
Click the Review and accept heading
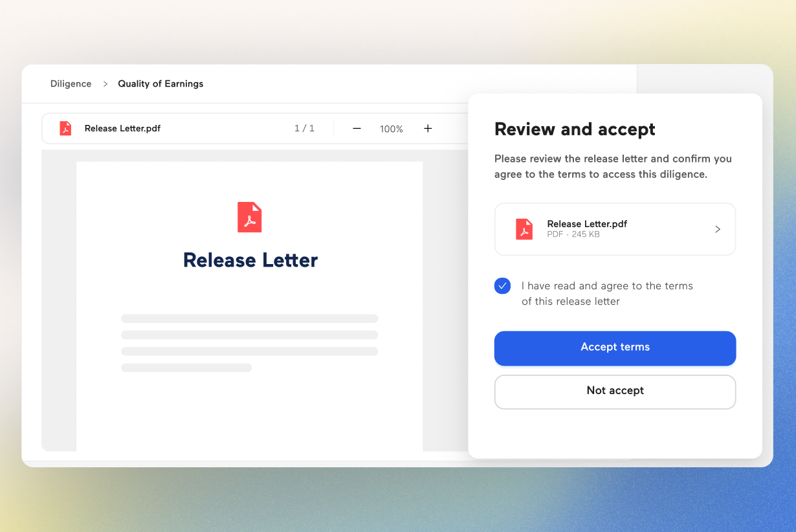pyautogui.click(x=575, y=129)
